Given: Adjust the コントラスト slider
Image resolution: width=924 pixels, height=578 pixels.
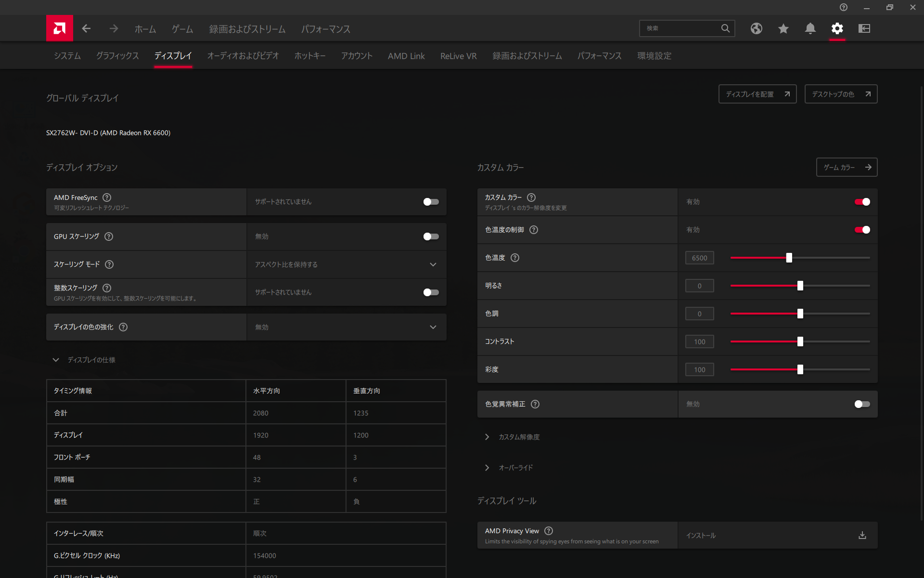Looking at the screenshot, I should (x=800, y=342).
